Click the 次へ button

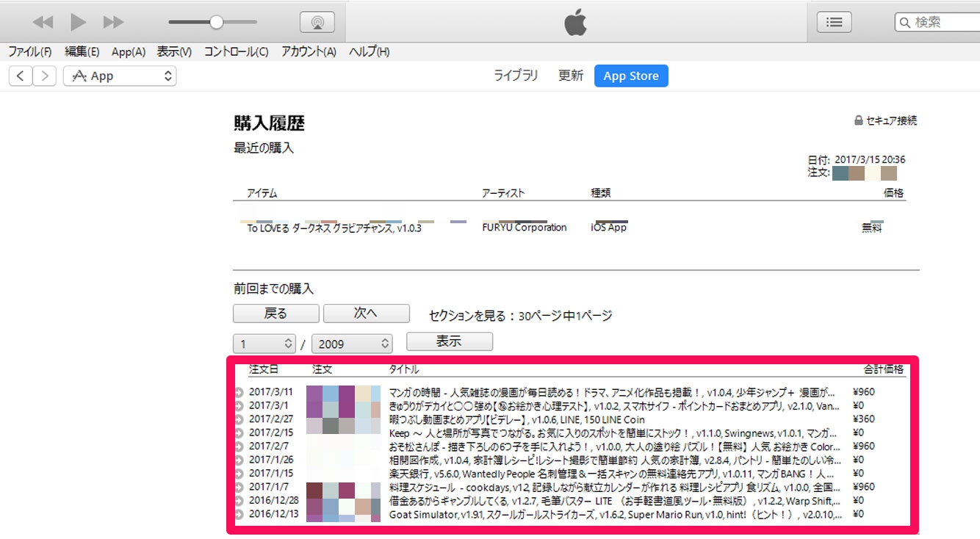367,314
